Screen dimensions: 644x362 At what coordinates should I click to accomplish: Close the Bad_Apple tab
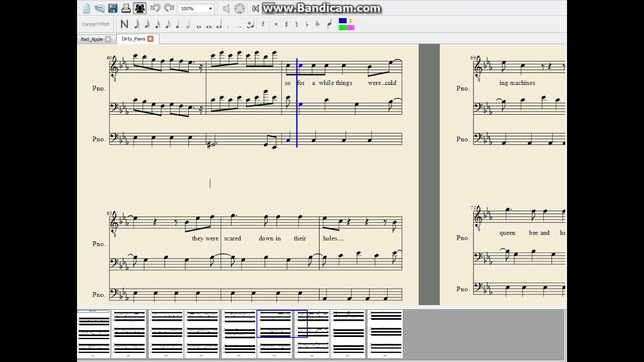tap(108, 39)
